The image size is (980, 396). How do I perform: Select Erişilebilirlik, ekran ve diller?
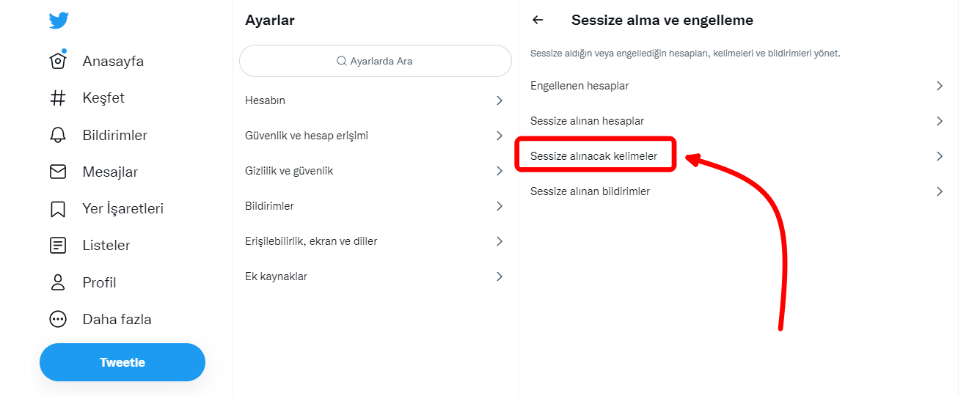[311, 241]
